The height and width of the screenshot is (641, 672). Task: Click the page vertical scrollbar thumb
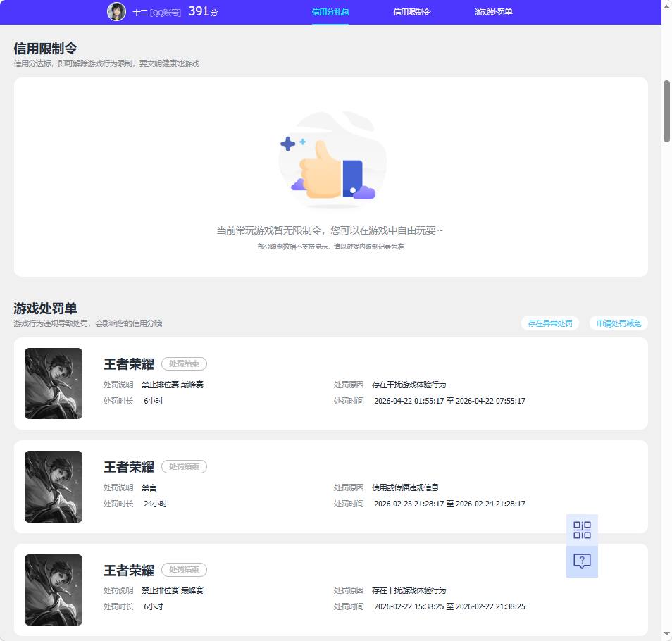(666, 111)
